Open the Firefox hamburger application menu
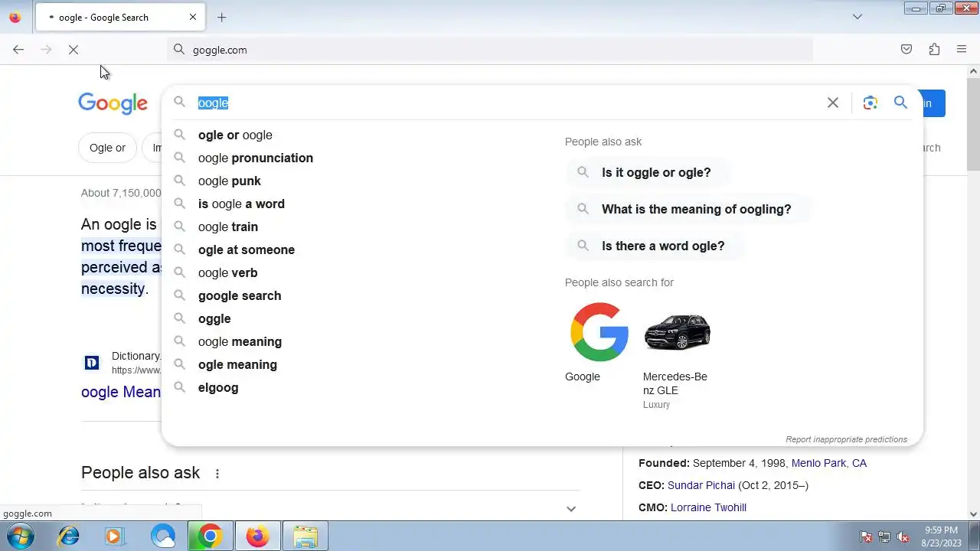Screen dimensions: 980x551 click(x=962, y=50)
